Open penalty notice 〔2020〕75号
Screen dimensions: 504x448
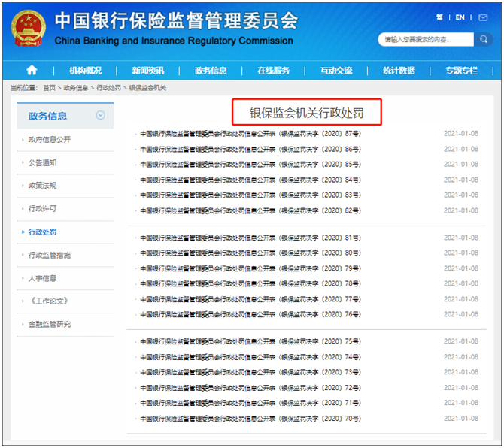pyautogui.click(x=250, y=341)
